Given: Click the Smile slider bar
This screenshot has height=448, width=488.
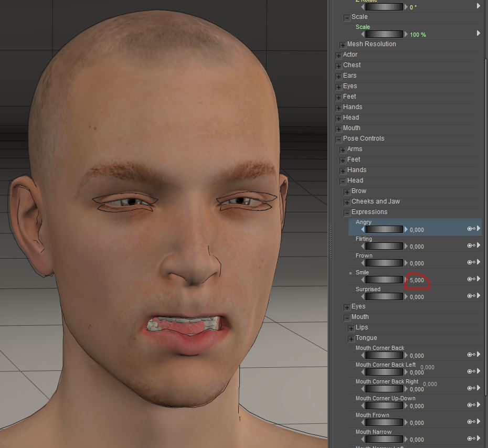Looking at the screenshot, I should coord(384,280).
